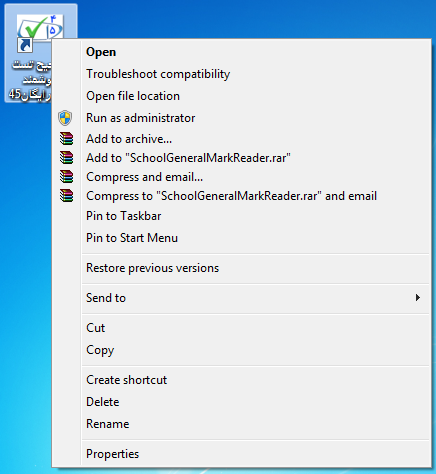Viewport: 436px width, 474px height.
Task: Select the desktop shortcut icon with green checkmark
Action: pos(39,33)
